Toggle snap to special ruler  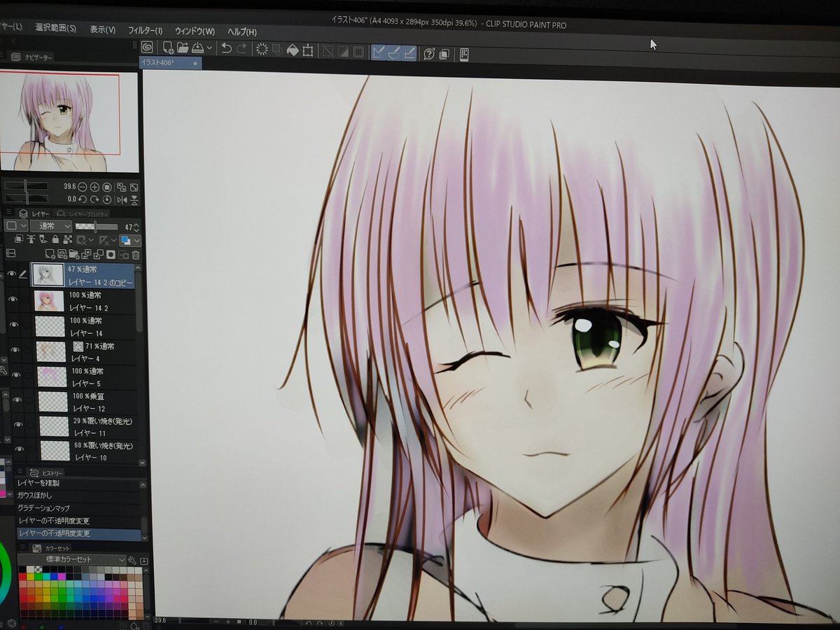click(x=394, y=52)
